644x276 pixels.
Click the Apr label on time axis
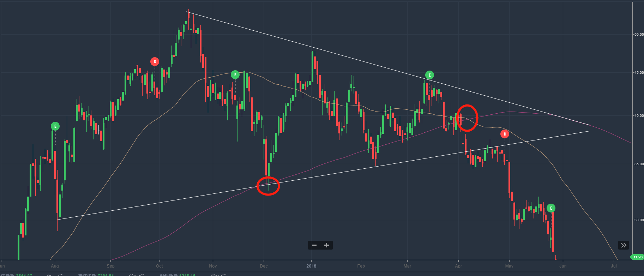pos(458,266)
